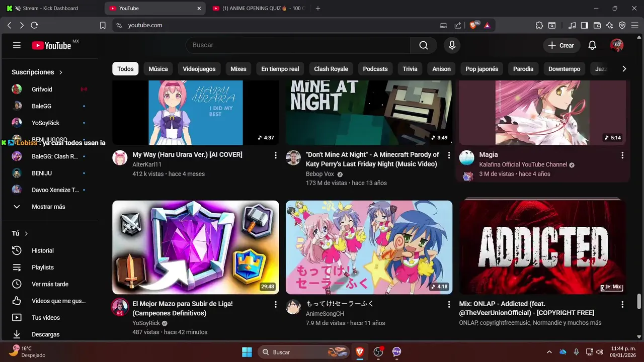Expand Mostrar más subscriptions
644x362 pixels.
pyautogui.click(x=49, y=207)
